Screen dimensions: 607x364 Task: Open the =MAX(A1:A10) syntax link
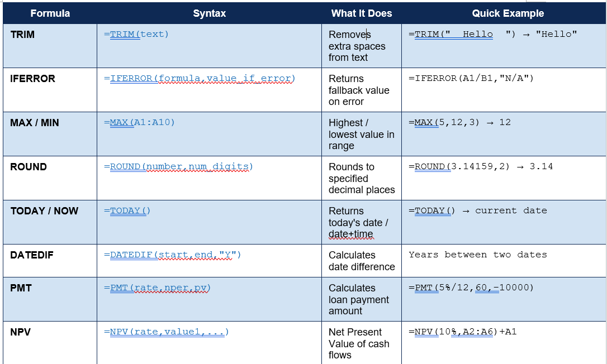coord(139,122)
